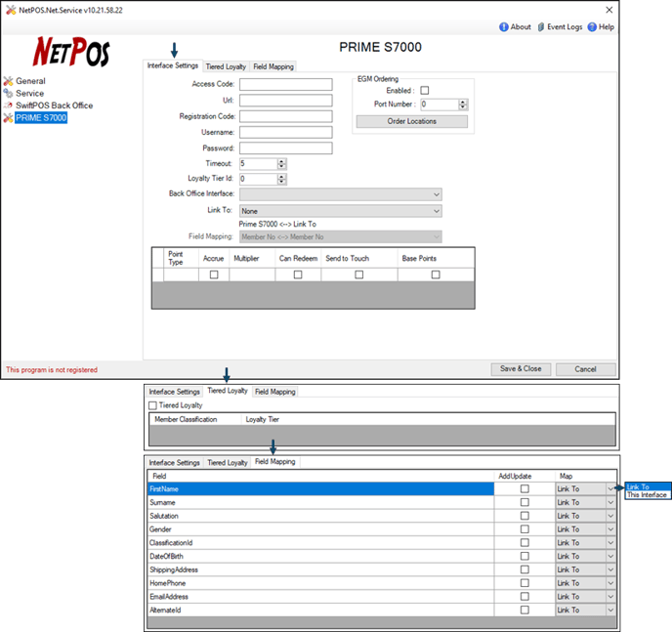672x632 pixels.
Task: Close the NetPOS service window
Action: click(x=609, y=10)
